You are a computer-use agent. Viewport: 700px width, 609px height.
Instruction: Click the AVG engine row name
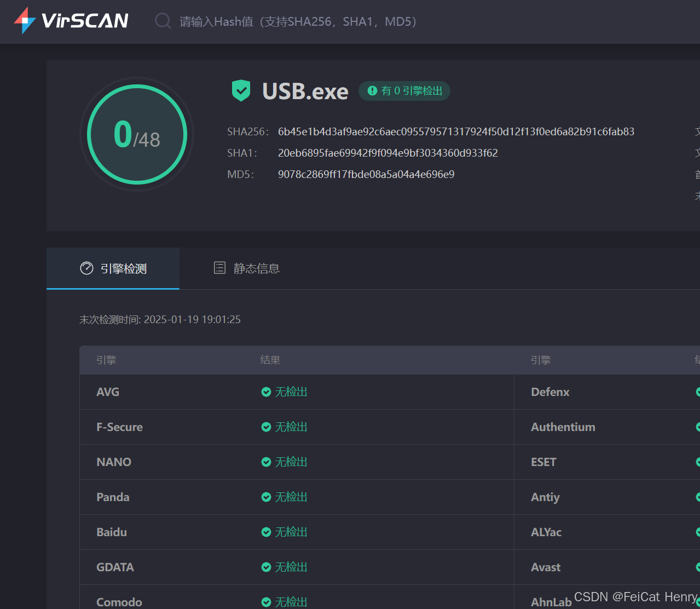[x=108, y=392]
